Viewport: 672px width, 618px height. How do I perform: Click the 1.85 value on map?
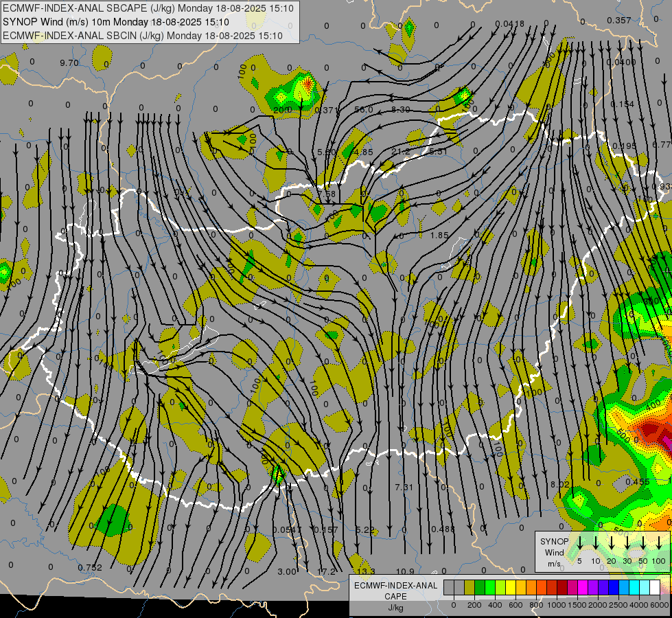439,235
